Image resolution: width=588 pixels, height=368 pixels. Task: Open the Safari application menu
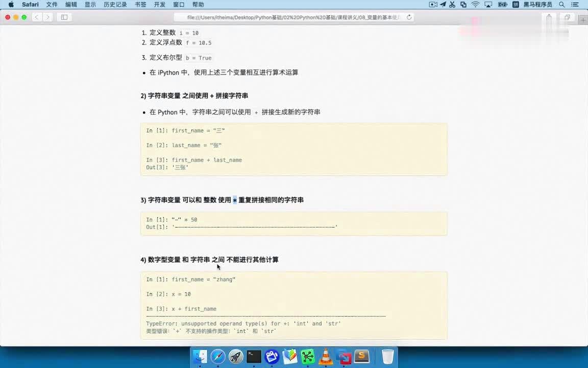coord(31,5)
